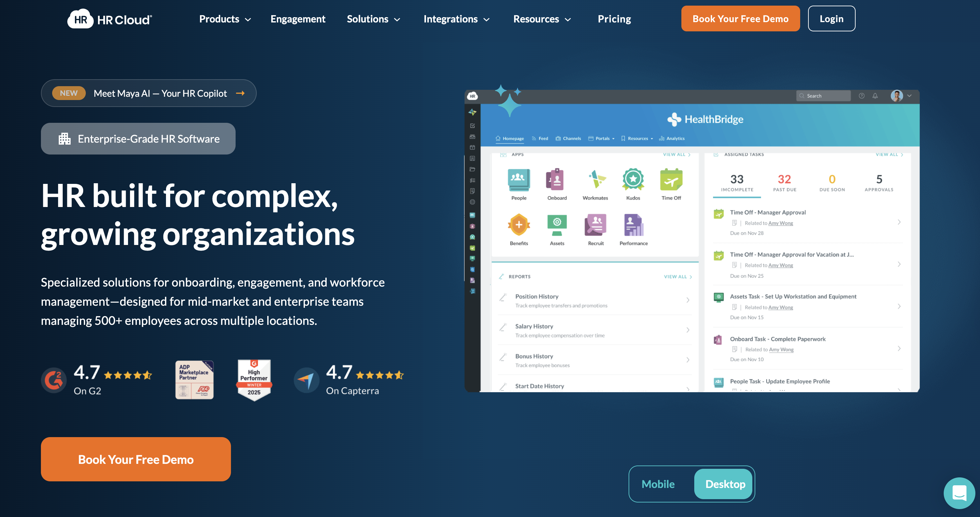Image resolution: width=980 pixels, height=517 pixels.
Task: Click the HealthBridge logo in banner
Action: click(x=705, y=120)
